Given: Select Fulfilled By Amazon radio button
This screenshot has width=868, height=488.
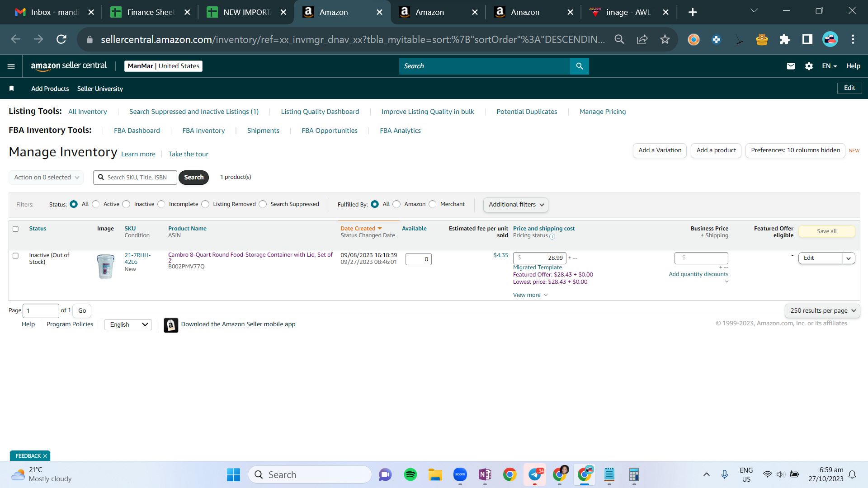Looking at the screenshot, I should (x=397, y=204).
